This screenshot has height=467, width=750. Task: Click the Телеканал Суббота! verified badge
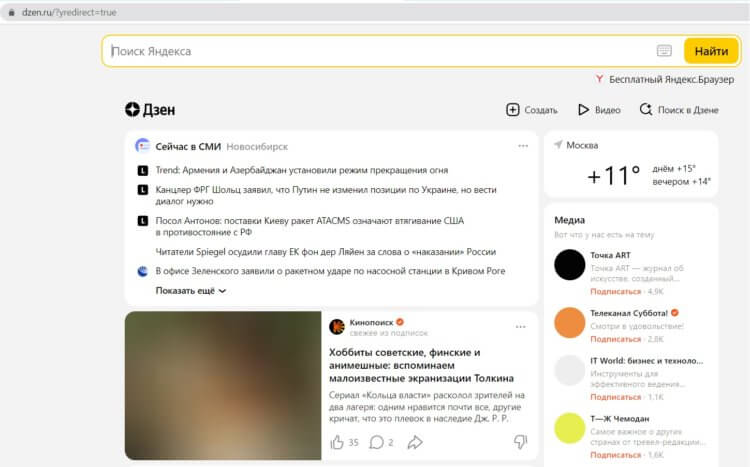click(674, 312)
